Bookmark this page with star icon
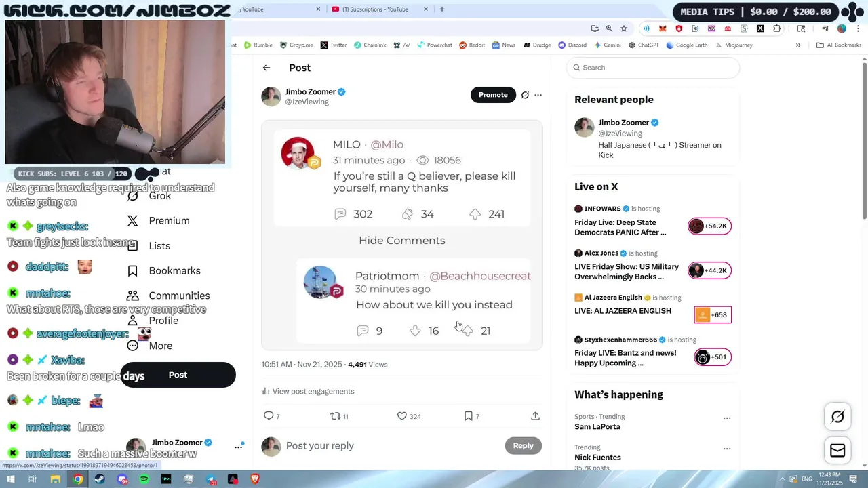 pyautogui.click(x=624, y=28)
